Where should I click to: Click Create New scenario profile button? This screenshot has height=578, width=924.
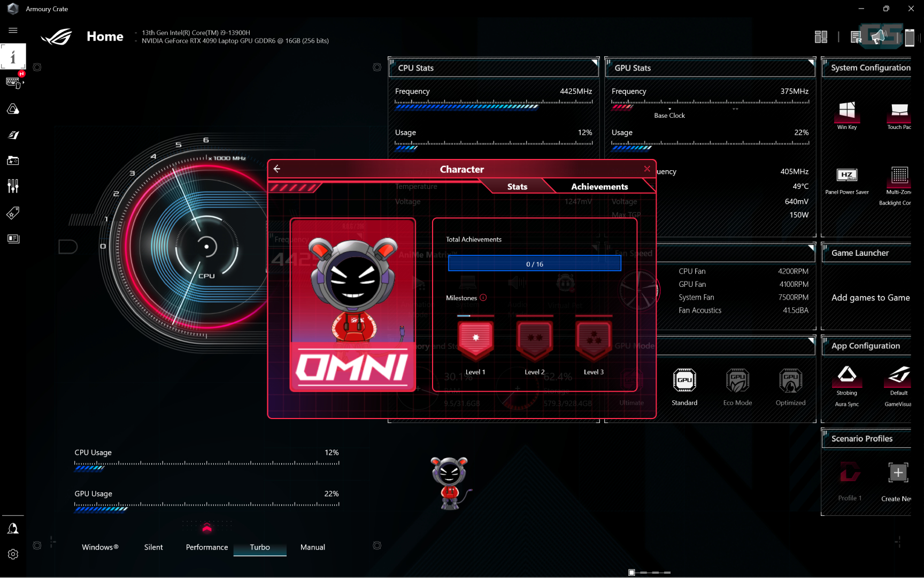tap(898, 473)
